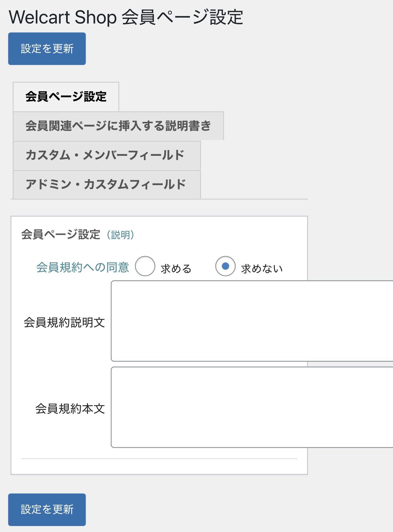Click the 求める label text
Image resolution: width=393 pixels, height=532 pixels.
tap(176, 269)
